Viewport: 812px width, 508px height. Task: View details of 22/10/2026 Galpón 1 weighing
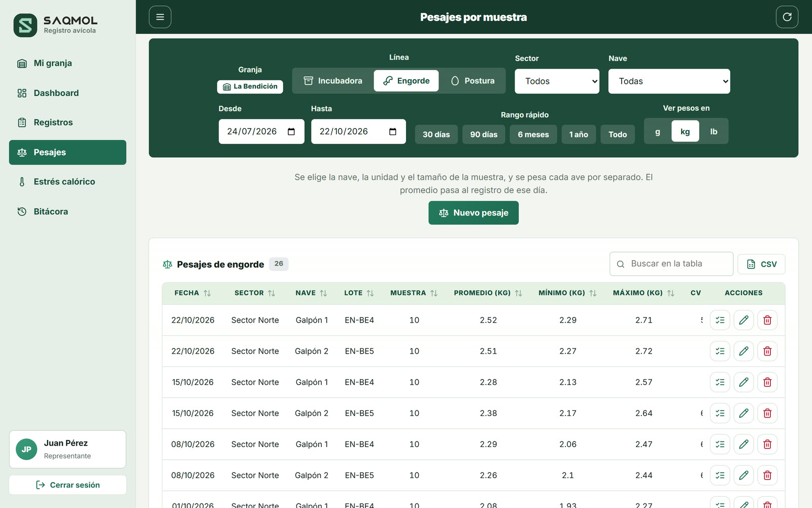(720, 320)
